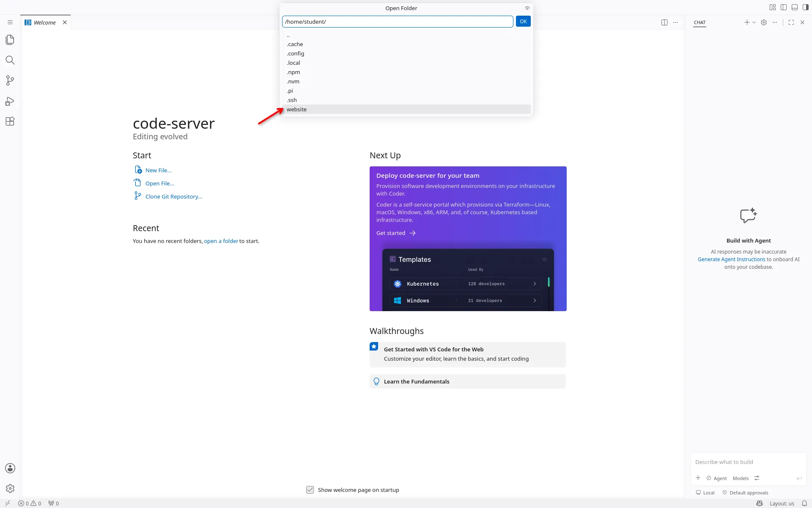
Task: Select the website folder
Action: click(406, 109)
